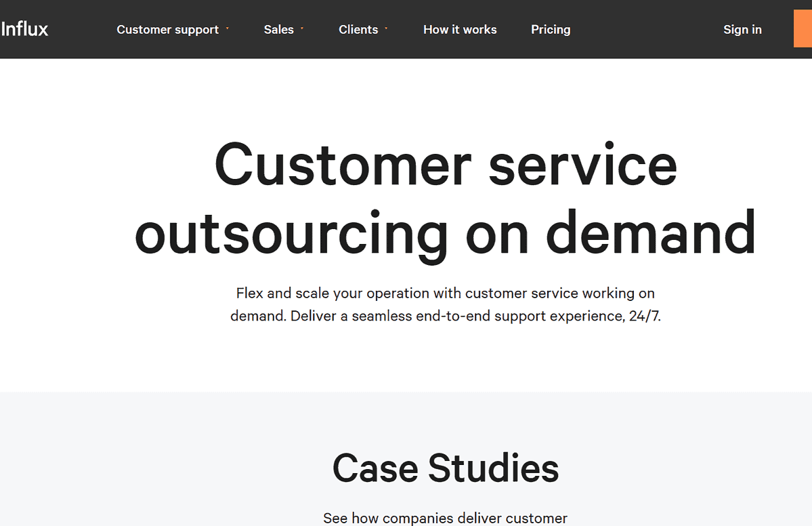The height and width of the screenshot is (526, 812).
Task: Click the Influx brand name text
Action: click(25, 29)
